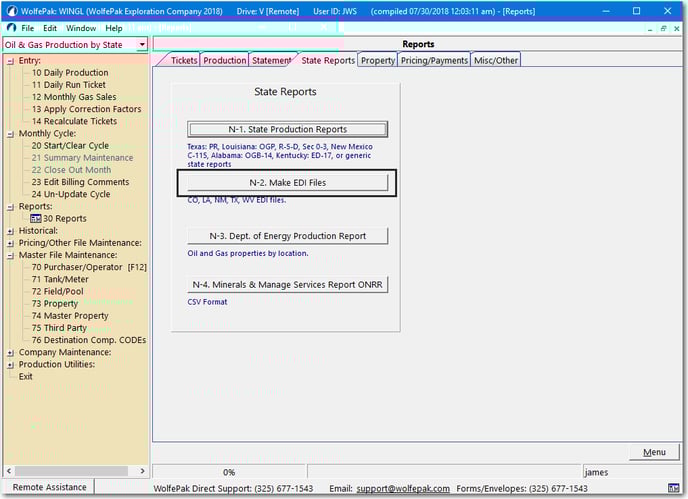Screen dimensions: 688x499
Task: Close the inner Reports child window
Action: (x=677, y=29)
